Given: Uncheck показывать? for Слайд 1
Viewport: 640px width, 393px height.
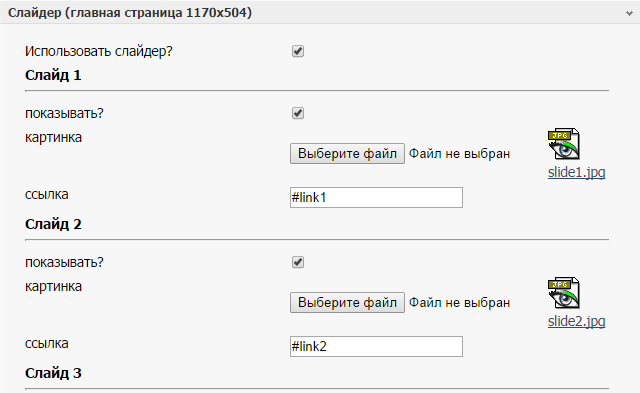Looking at the screenshot, I should click(x=298, y=113).
